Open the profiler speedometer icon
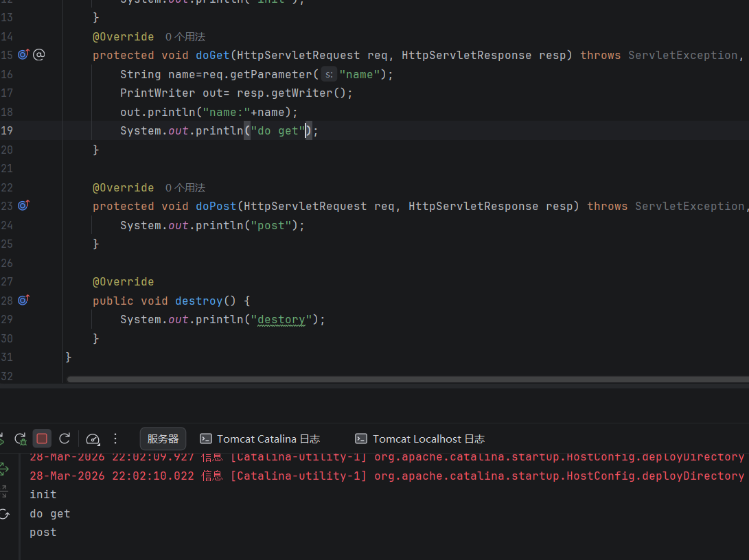This screenshot has width=749, height=560. pyautogui.click(x=93, y=439)
